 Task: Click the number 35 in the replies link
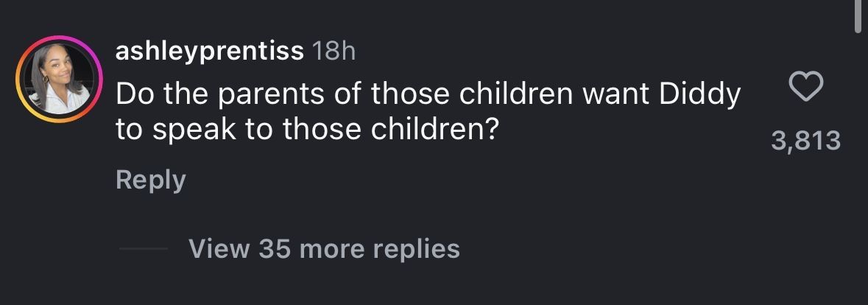(275, 248)
